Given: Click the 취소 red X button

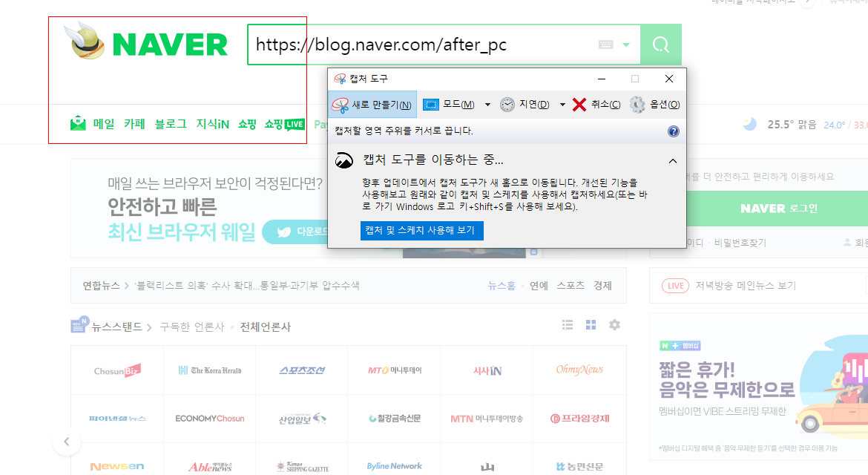Looking at the screenshot, I should pyautogui.click(x=596, y=105).
